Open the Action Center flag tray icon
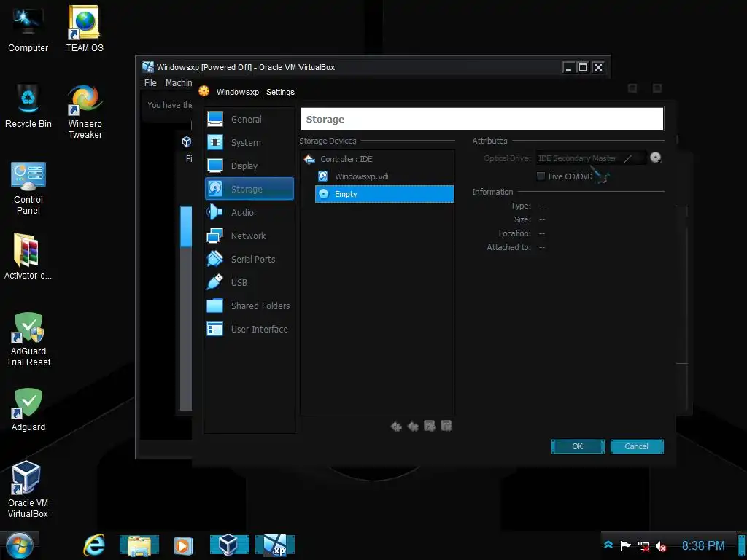The height and width of the screenshot is (560, 747). pos(625,545)
